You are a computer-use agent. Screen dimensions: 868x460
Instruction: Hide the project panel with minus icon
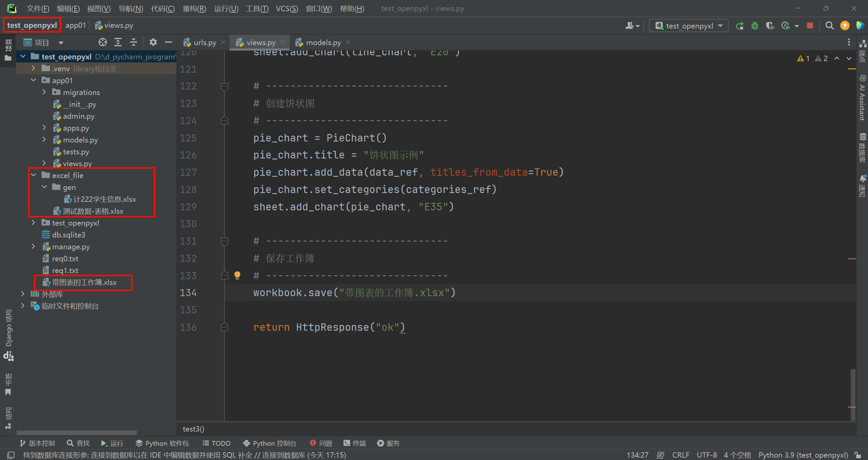coord(168,42)
